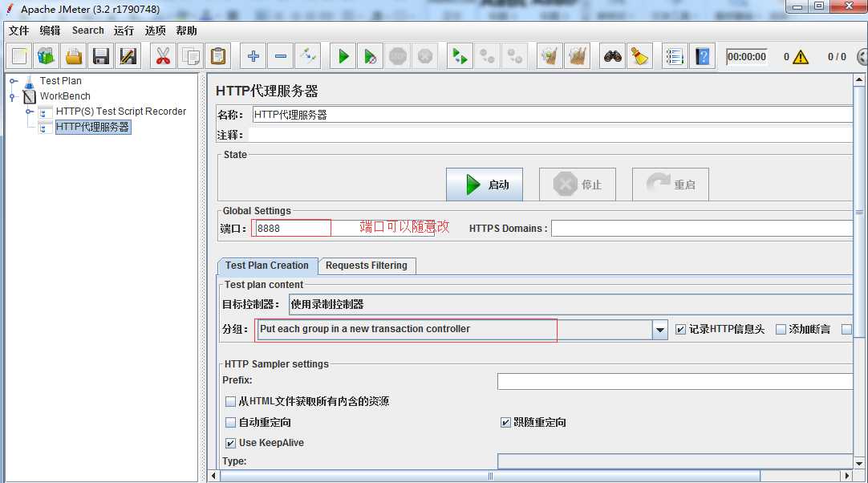Enable 从HTML文件获取所有内含的资源 checkbox
Viewport: 868px width, 483px height.
click(x=231, y=401)
